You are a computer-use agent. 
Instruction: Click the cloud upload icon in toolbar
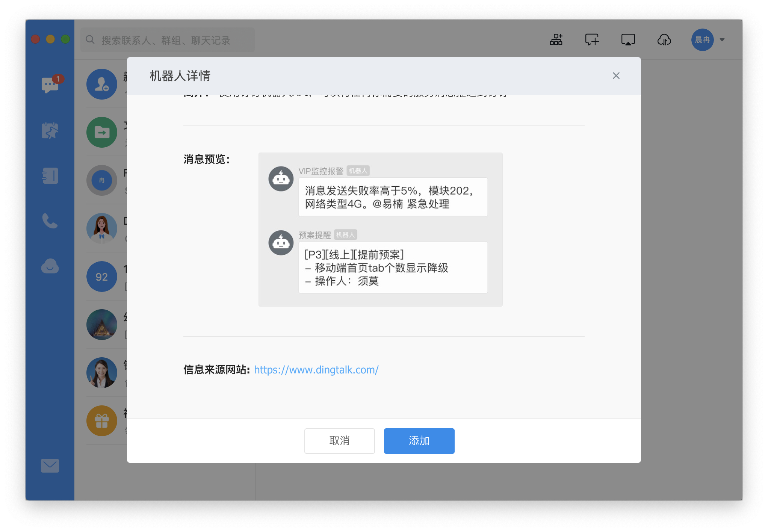click(x=664, y=39)
